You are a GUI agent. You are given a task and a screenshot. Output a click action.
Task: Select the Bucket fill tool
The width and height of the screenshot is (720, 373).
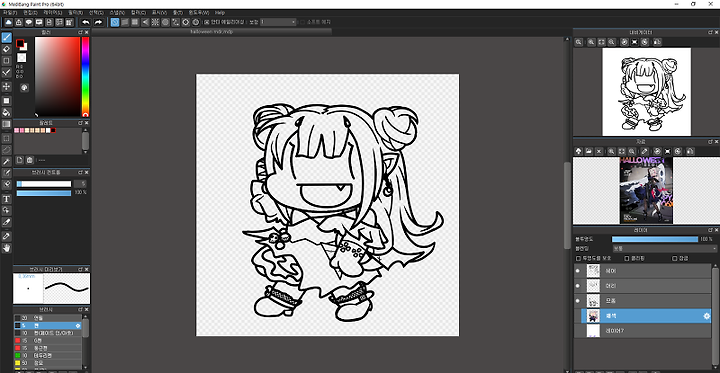click(6, 112)
